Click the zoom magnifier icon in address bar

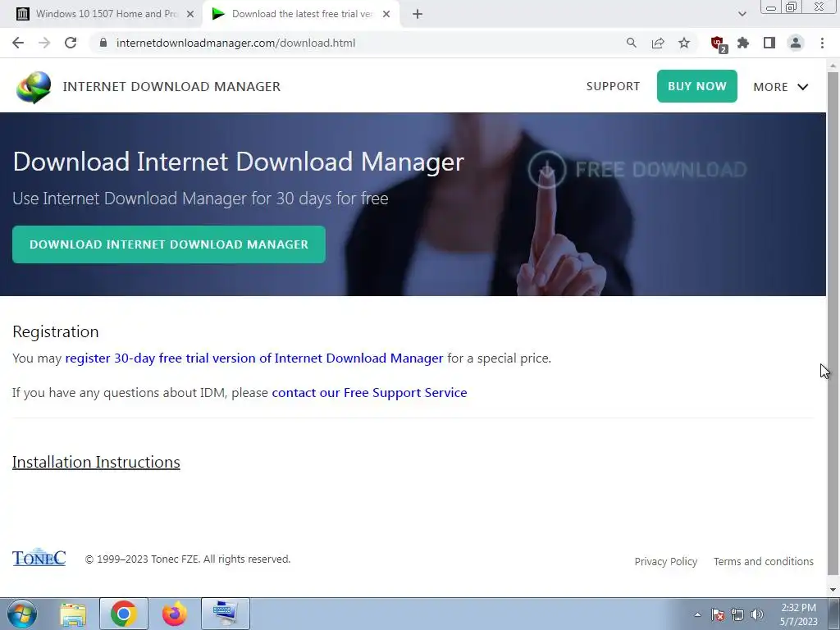point(632,43)
